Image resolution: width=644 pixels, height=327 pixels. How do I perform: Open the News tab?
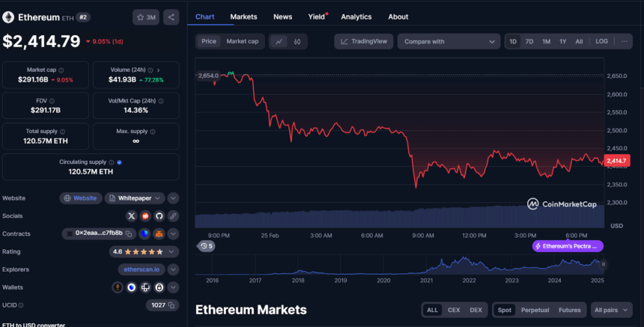pyautogui.click(x=282, y=16)
